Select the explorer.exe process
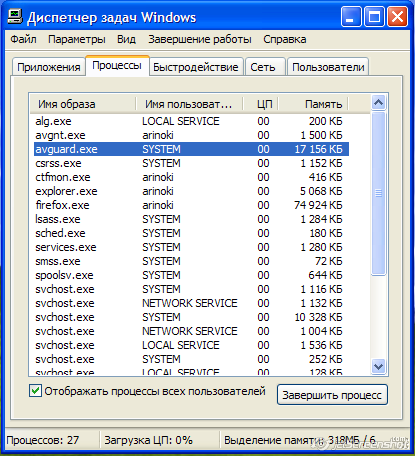The height and width of the screenshot is (456, 415). (192, 191)
